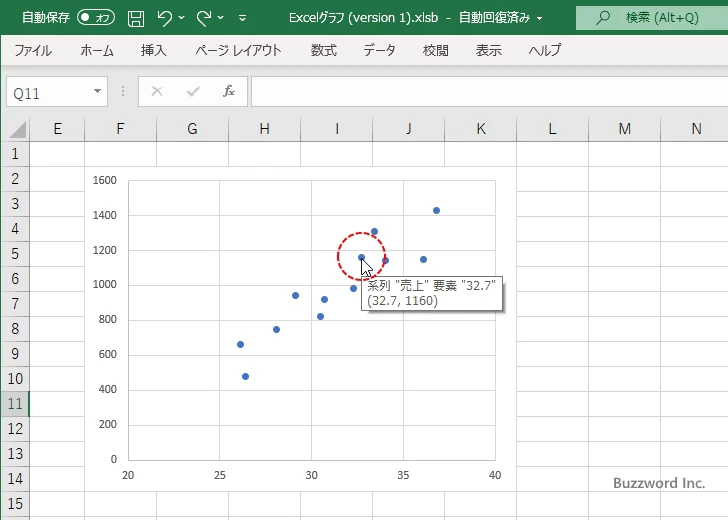Select row 11 header

(15, 403)
